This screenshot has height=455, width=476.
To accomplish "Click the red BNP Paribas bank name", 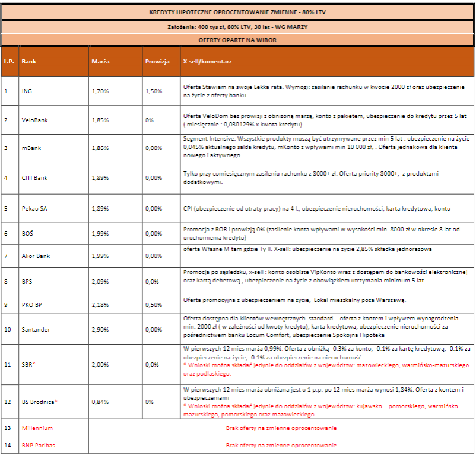I will [x=38, y=445].
